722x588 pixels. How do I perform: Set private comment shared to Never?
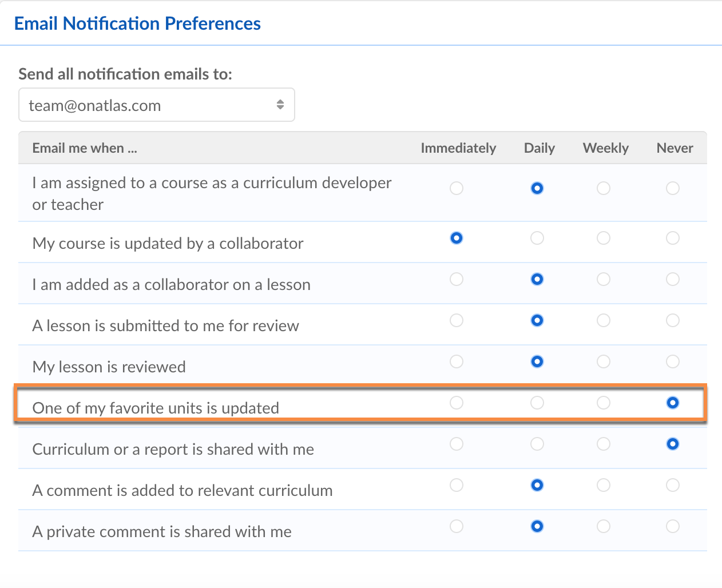673,526
